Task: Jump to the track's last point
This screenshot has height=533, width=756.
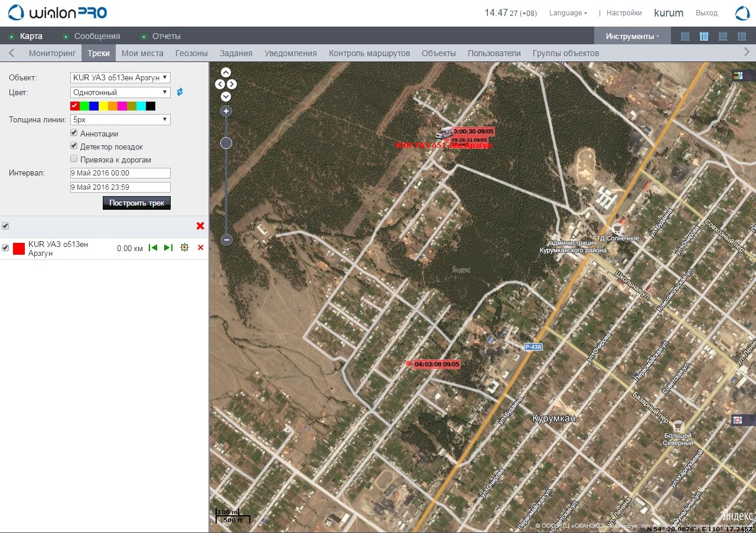Action: click(168, 248)
